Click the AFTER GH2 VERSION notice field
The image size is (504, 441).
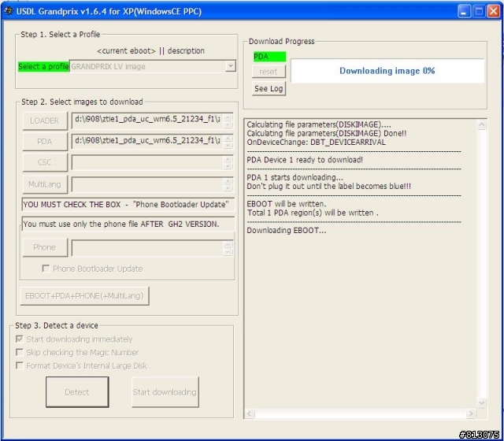(x=128, y=224)
